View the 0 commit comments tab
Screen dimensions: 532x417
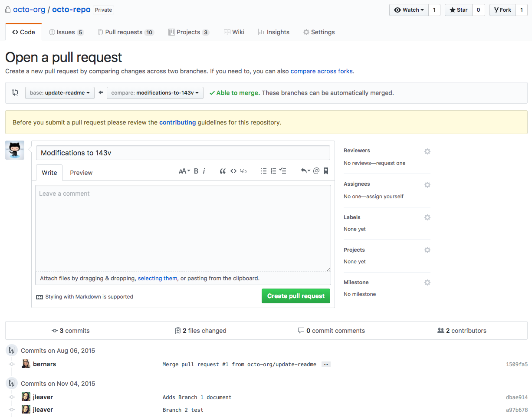point(332,331)
